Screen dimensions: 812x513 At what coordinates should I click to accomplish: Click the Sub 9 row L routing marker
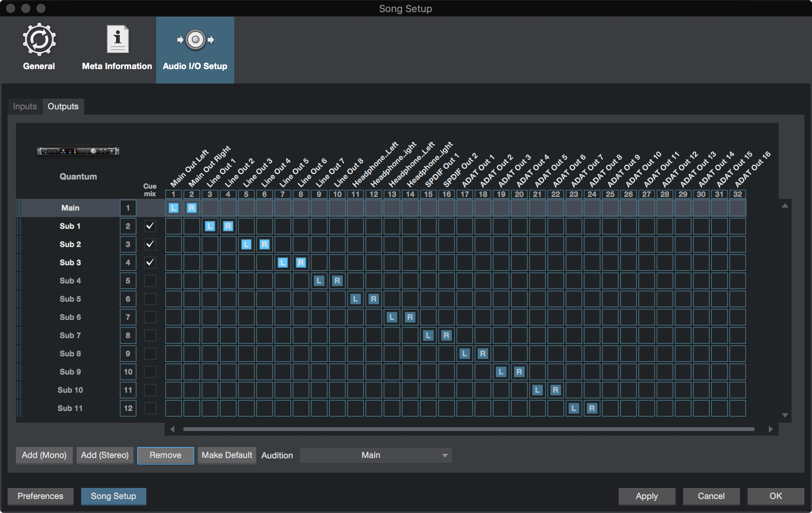501,372
